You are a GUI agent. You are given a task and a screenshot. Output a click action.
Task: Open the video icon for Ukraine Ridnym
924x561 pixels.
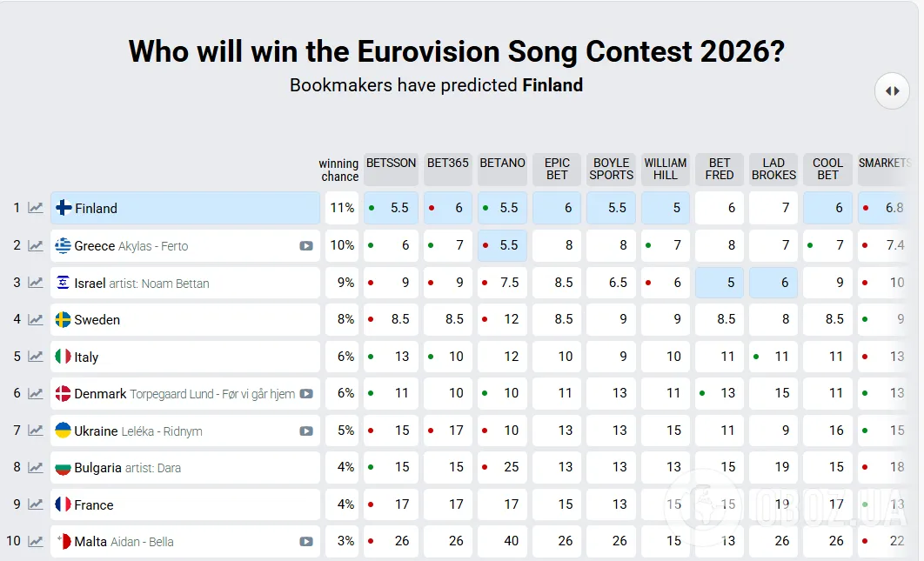pyautogui.click(x=306, y=431)
